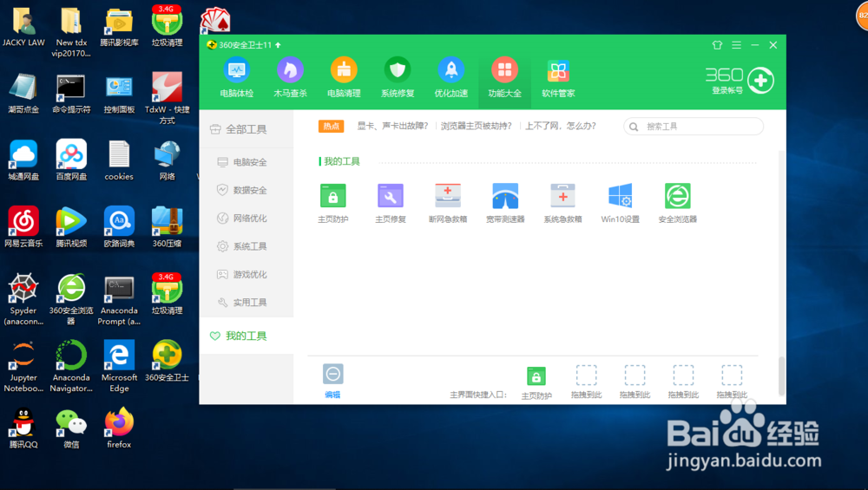Click the 360 登录帐号 plus icon

click(760, 80)
